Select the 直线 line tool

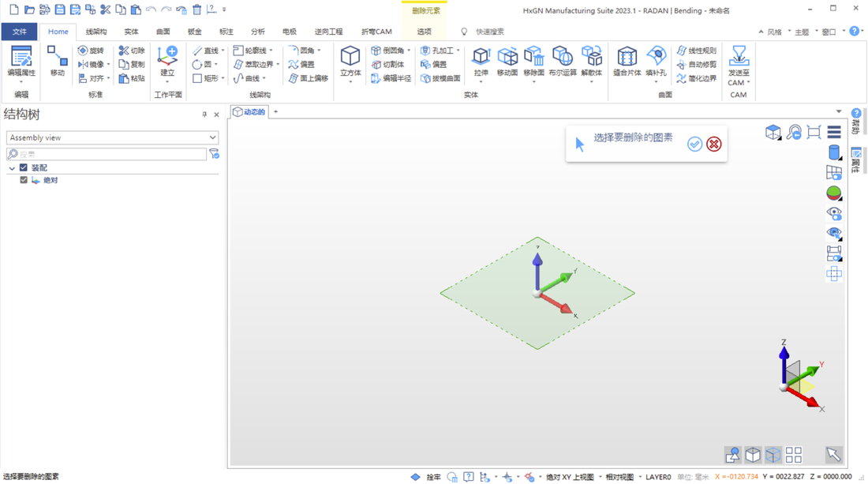206,51
